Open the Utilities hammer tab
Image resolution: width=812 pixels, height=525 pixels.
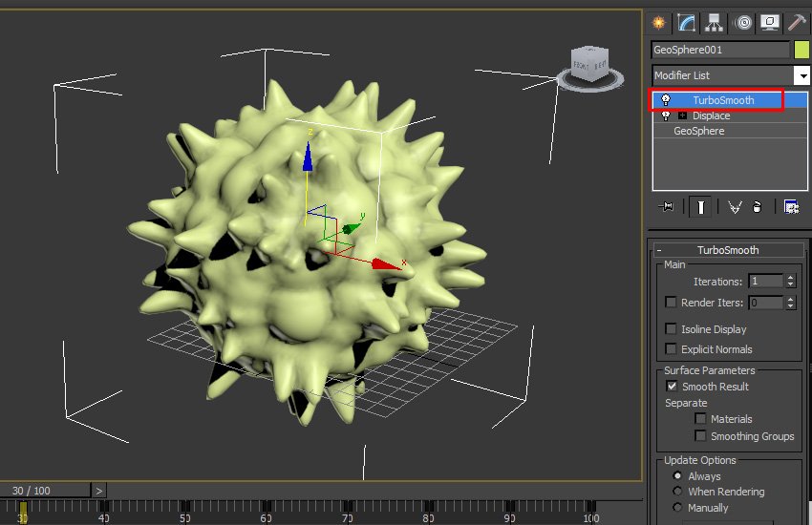(x=797, y=23)
